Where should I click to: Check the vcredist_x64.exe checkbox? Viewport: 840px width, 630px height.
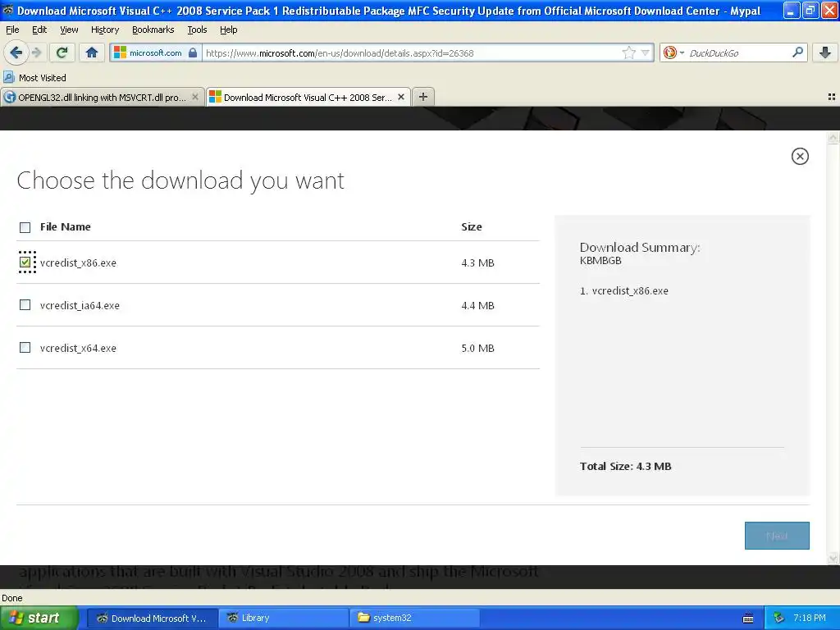(25, 347)
